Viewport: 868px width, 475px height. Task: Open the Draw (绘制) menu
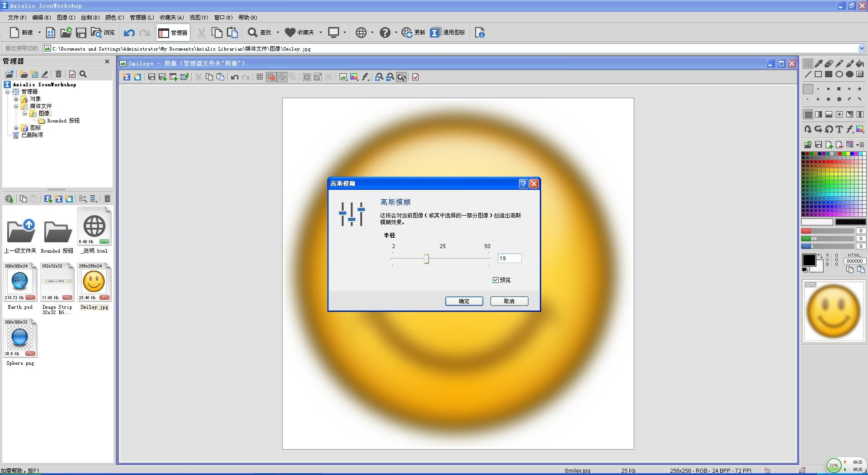tap(90, 17)
